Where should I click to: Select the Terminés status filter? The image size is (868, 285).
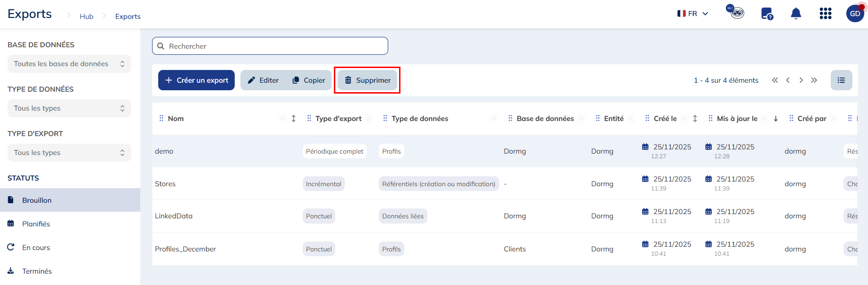coord(37,271)
